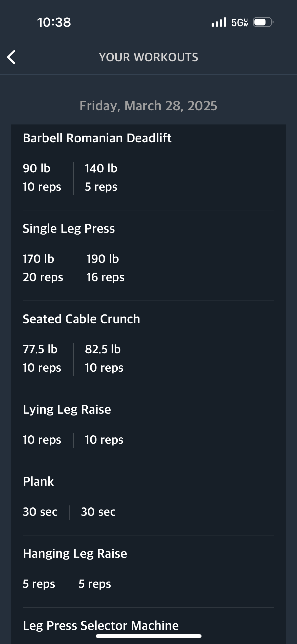Select first 5 reps Hanging Leg Raise set
The width and height of the screenshot is (297, 644).
tap(39, 584)
